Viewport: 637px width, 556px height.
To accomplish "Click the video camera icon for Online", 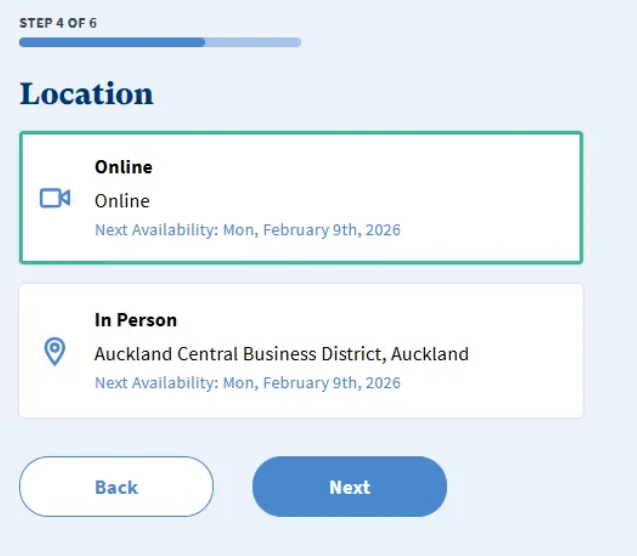I will coord(55,198).
